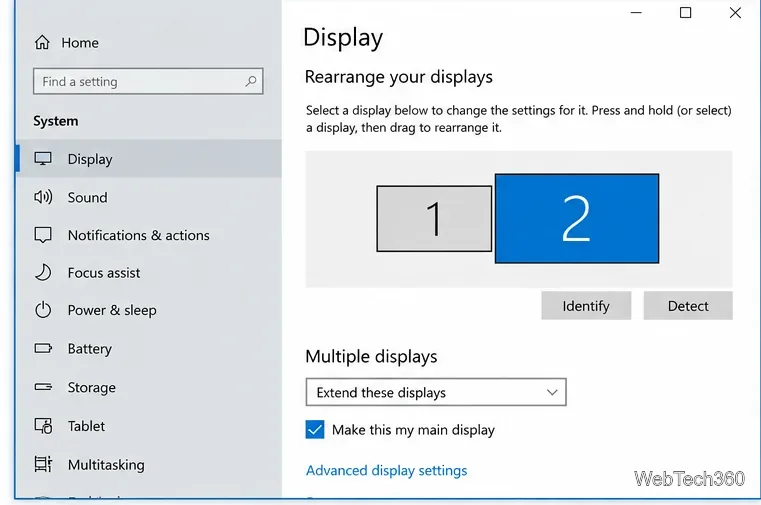761x505 pixels.
Task: Click the Home house icon
Action: coord(42,43)
